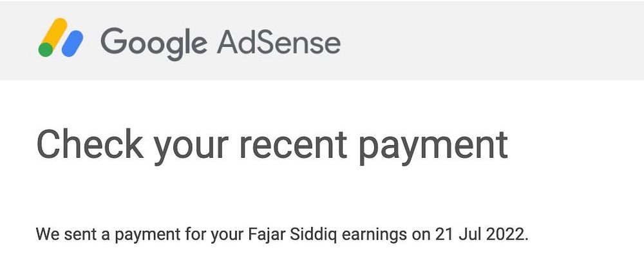This screenshot has height=279, width=644.
Task: Click the "Check your recent payment" heading
Action: pyautogui.click(x=272, y=146)
